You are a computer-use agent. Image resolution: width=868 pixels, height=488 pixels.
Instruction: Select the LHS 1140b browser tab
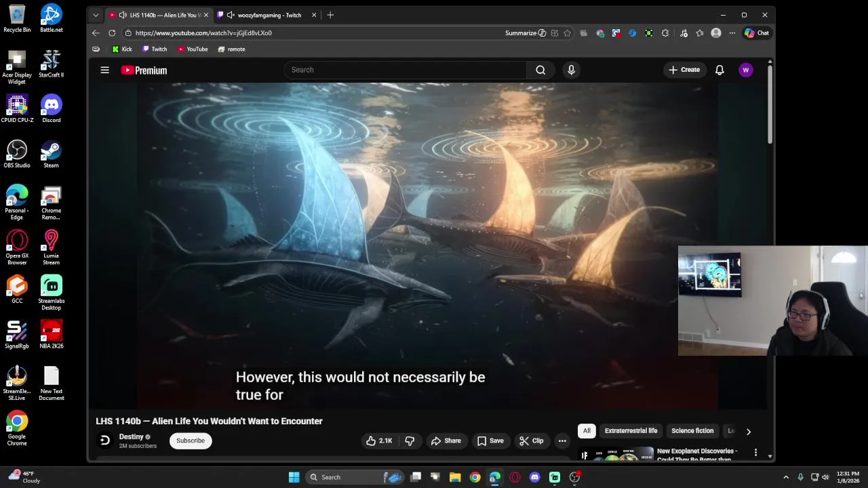160,15
